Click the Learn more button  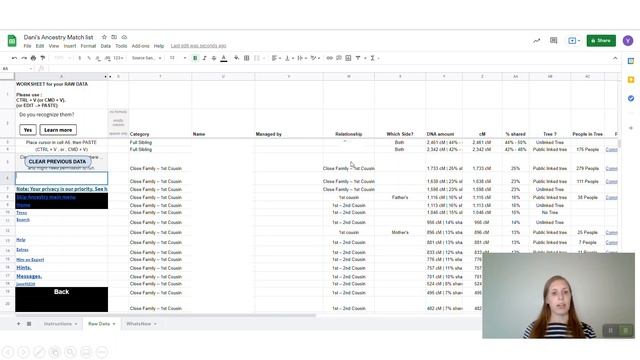(58, 130)
